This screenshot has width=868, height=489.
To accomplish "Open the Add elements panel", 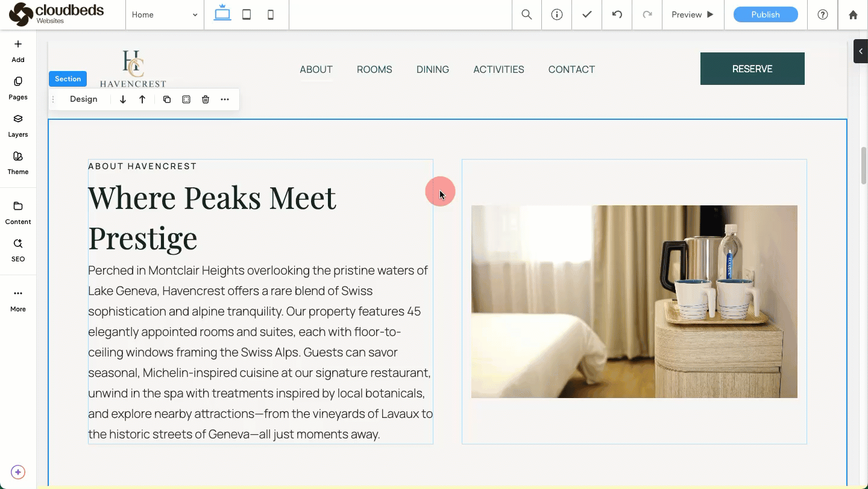I will click(x=18, y=51).
